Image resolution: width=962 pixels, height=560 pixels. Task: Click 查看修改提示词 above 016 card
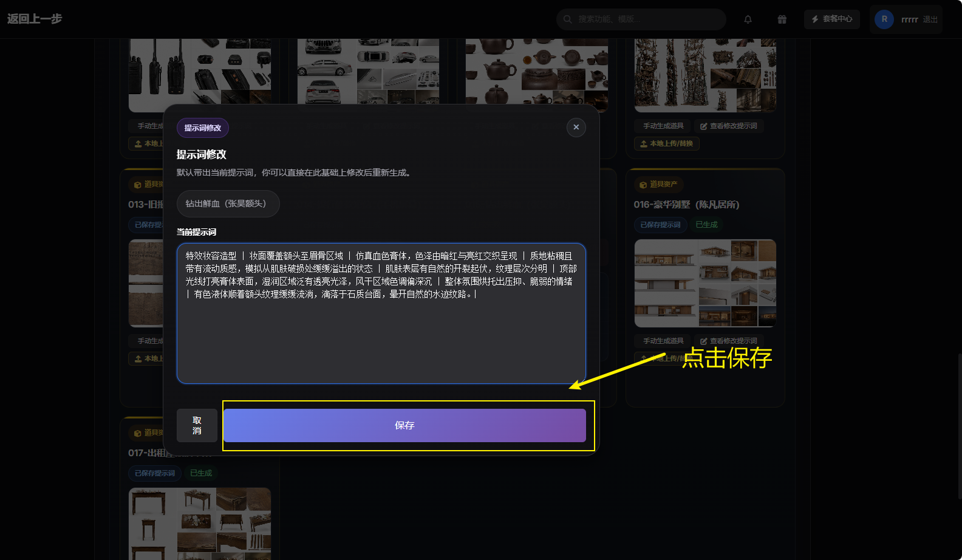coord(728,126)
